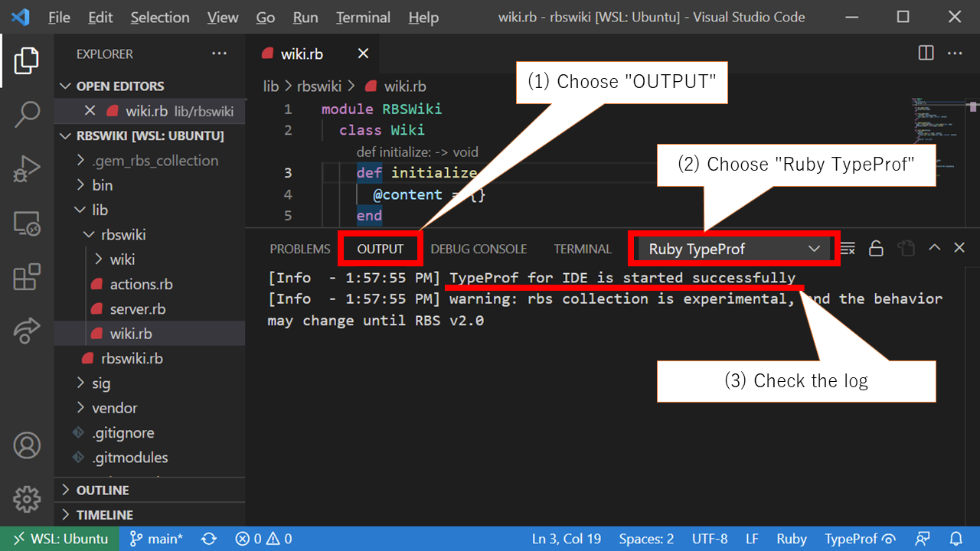Switch to the TERMINAL panel tab

point(583,249)
